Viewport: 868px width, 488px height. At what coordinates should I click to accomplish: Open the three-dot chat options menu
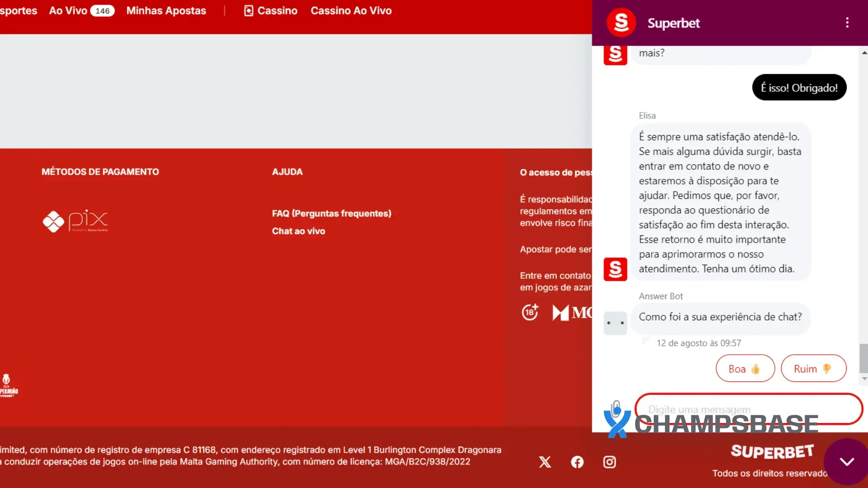tap(847, 22)
